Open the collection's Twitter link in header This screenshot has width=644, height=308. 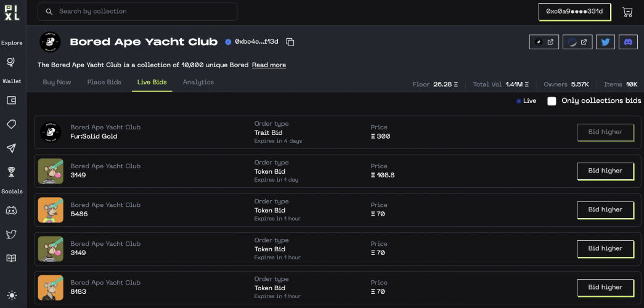(x=605, y=42)
